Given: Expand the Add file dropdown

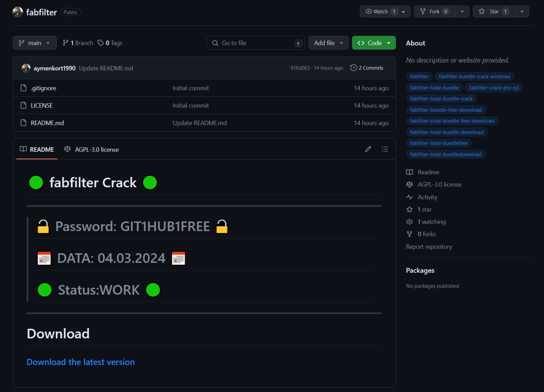Looking at the screenshot, I should pos(328,43).
